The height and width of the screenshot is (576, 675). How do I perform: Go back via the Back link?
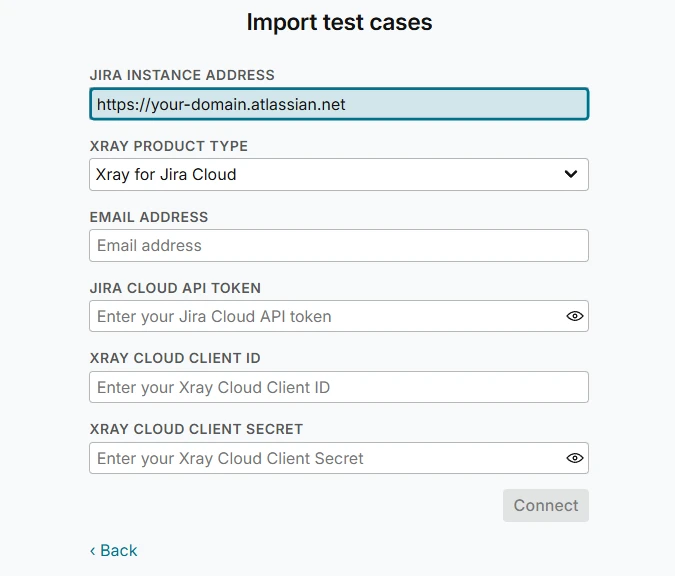click(x=114, y=551)
